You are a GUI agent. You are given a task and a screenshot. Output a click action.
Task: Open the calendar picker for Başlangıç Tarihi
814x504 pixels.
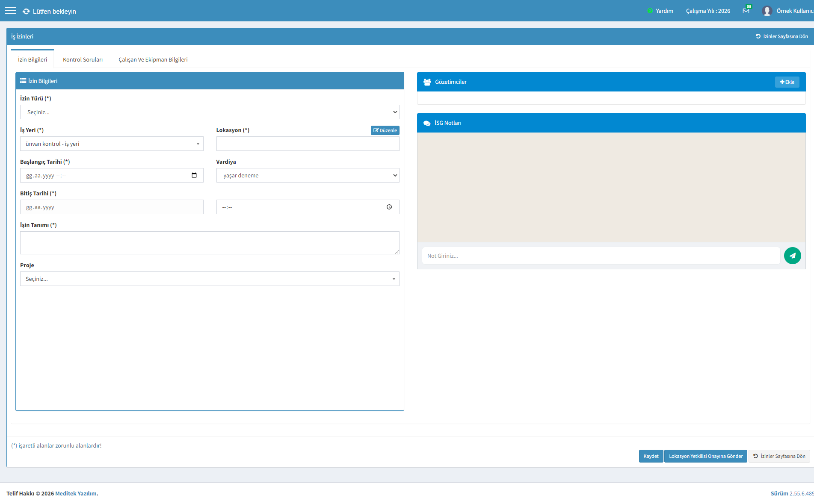tap(194, 175)
